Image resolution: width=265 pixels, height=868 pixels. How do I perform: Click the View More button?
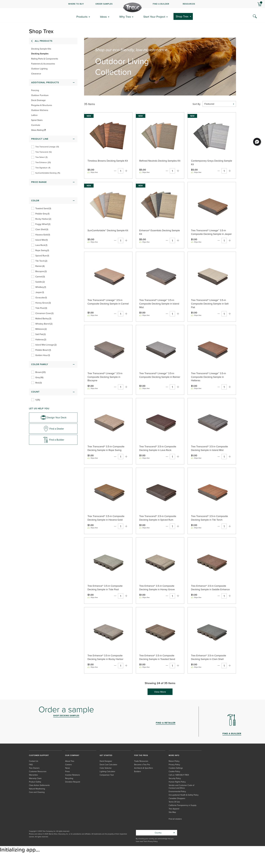[x=160, y=692]
